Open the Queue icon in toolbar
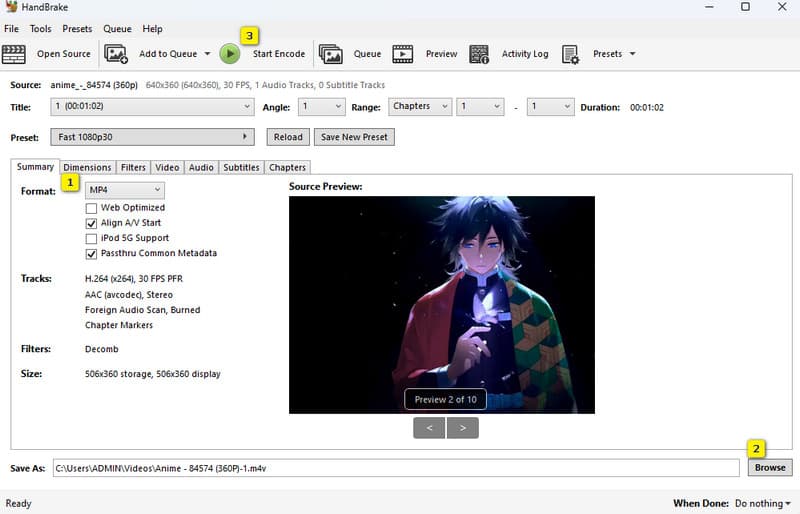 click(330, 54)
